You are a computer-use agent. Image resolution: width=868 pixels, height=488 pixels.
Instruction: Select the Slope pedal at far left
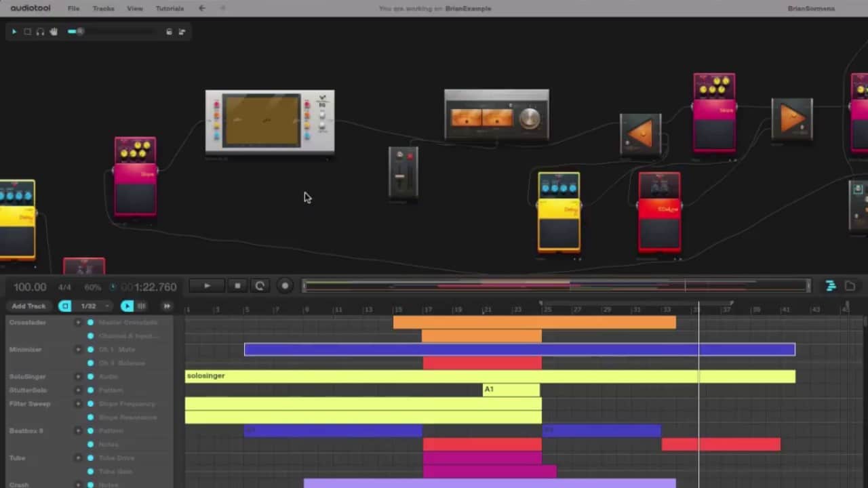(x=135, y=177)
